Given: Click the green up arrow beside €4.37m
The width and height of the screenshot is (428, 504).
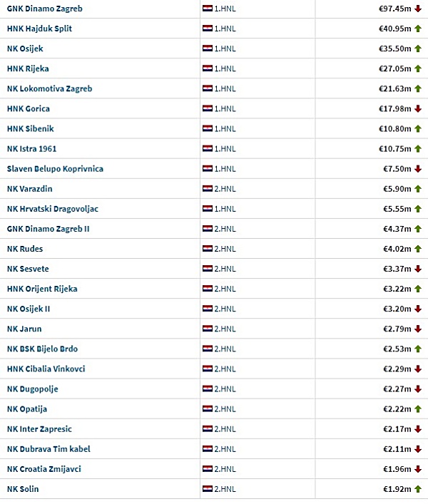Looking at the screenshot, I should [418, 229].
